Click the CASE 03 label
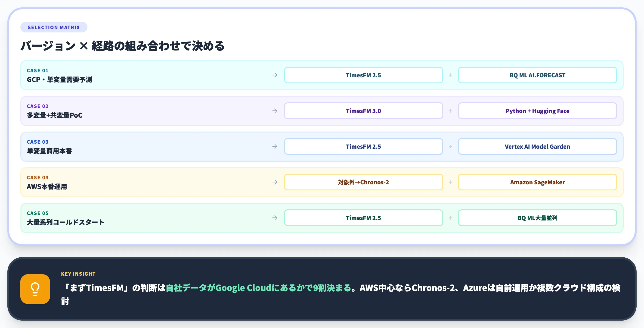 [x=37, y=142]
